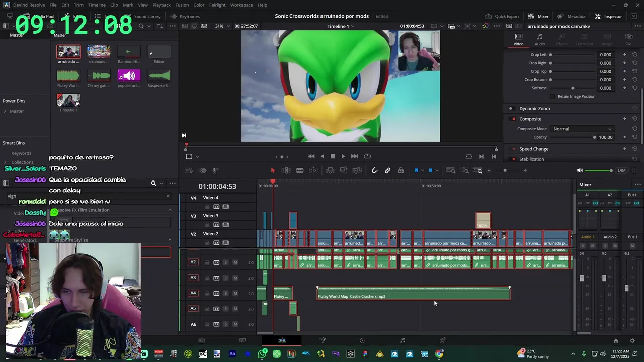Click Full Extent Zoom icon
Viewport: 644px width, 362px height.
coord(451,171)
